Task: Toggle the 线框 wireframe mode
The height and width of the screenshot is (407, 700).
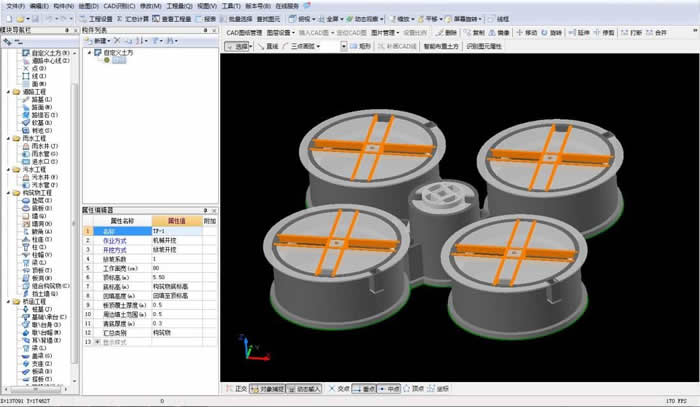Action: pos(498,19)
